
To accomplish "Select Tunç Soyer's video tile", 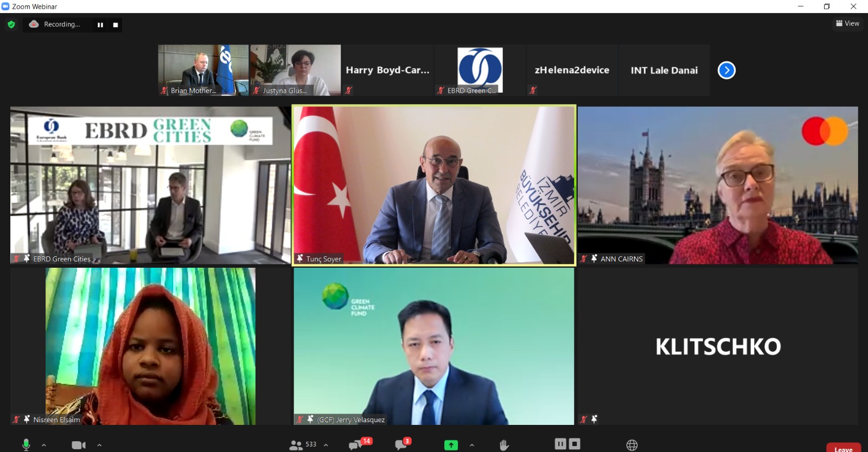I will [433, 185].
